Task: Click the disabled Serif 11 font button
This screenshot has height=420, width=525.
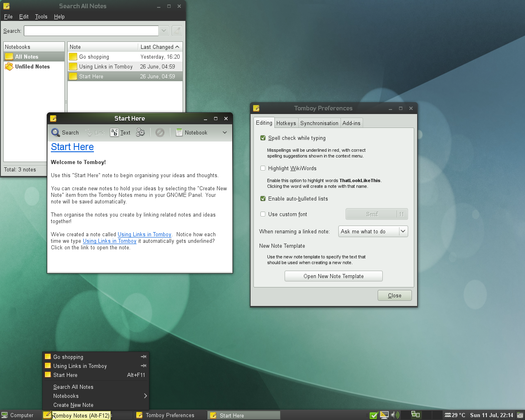Action: tap(377, 214)
